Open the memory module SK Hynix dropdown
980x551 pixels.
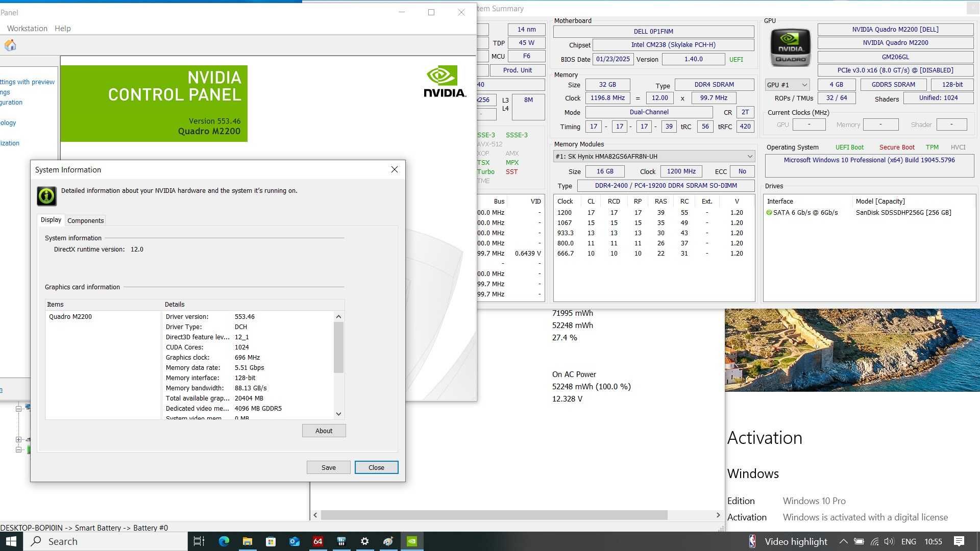coord(654,157)
